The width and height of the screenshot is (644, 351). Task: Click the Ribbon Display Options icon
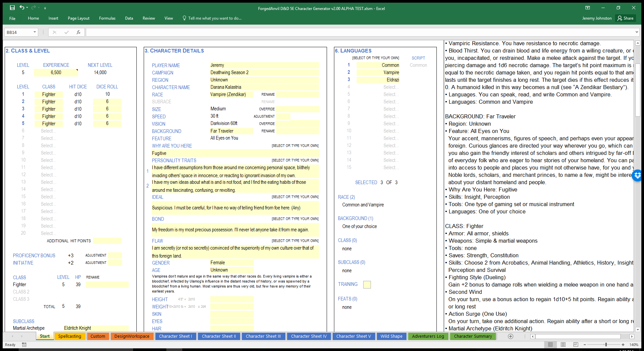tap(587, 8)
